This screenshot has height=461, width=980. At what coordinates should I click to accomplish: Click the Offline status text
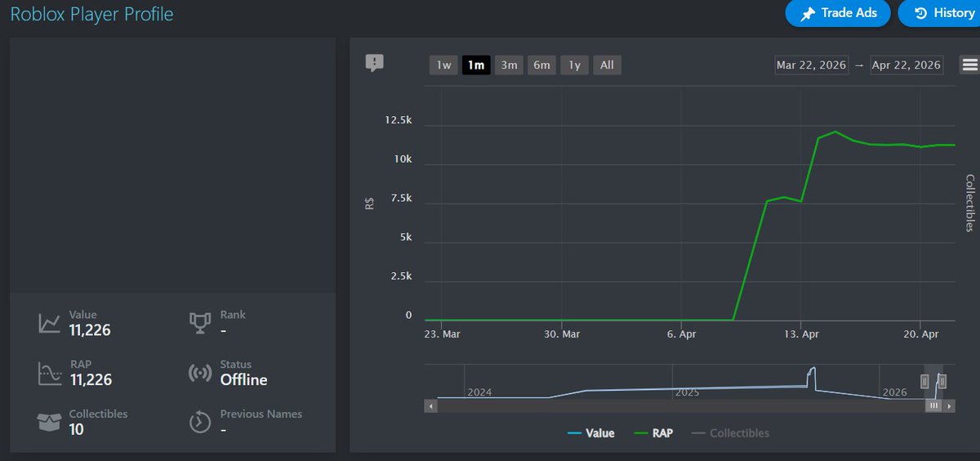coord(243,379)
